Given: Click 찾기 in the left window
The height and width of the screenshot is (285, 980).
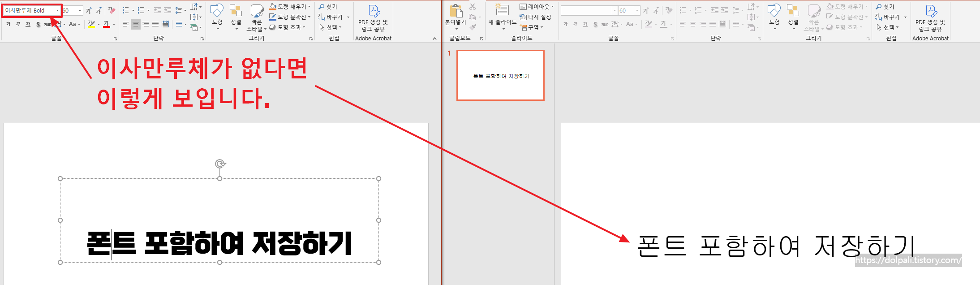Looking at the screenshot, I should 328,7.
